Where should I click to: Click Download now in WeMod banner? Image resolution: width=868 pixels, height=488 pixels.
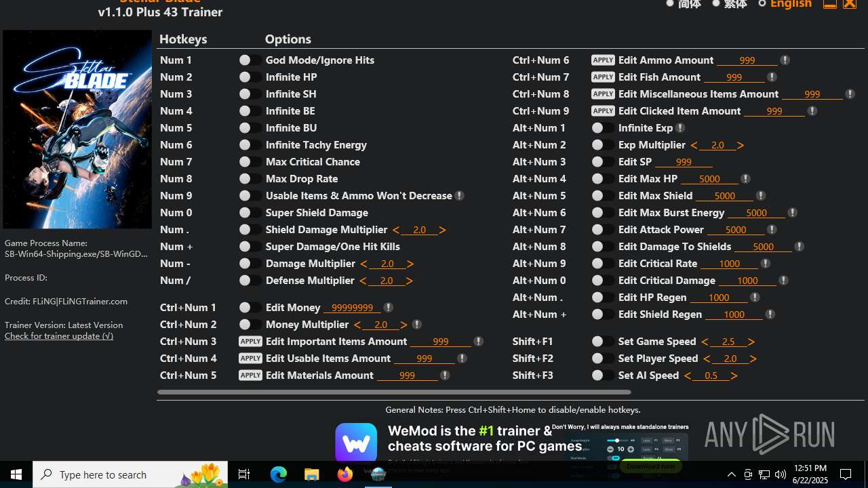point(650,466)
